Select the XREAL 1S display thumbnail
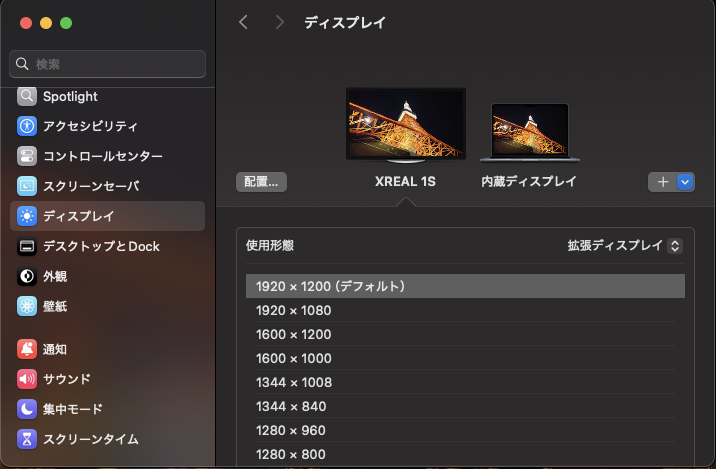716x469 pixels. coord(405,124)
